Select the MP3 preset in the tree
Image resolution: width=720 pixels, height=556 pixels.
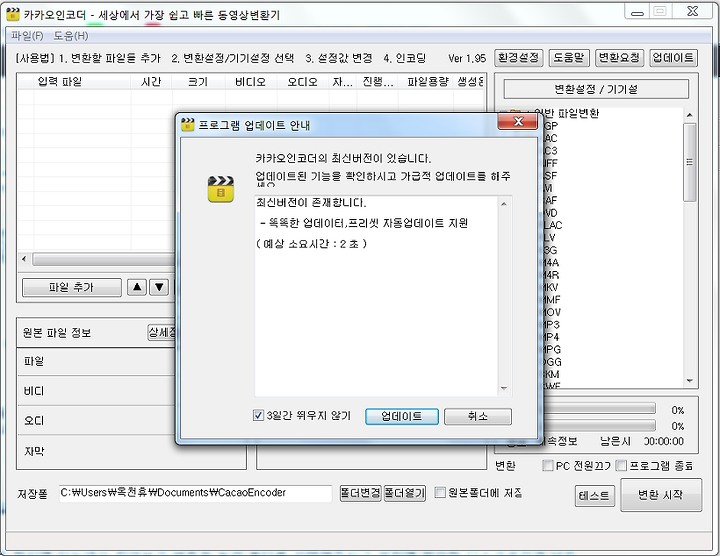551,325
